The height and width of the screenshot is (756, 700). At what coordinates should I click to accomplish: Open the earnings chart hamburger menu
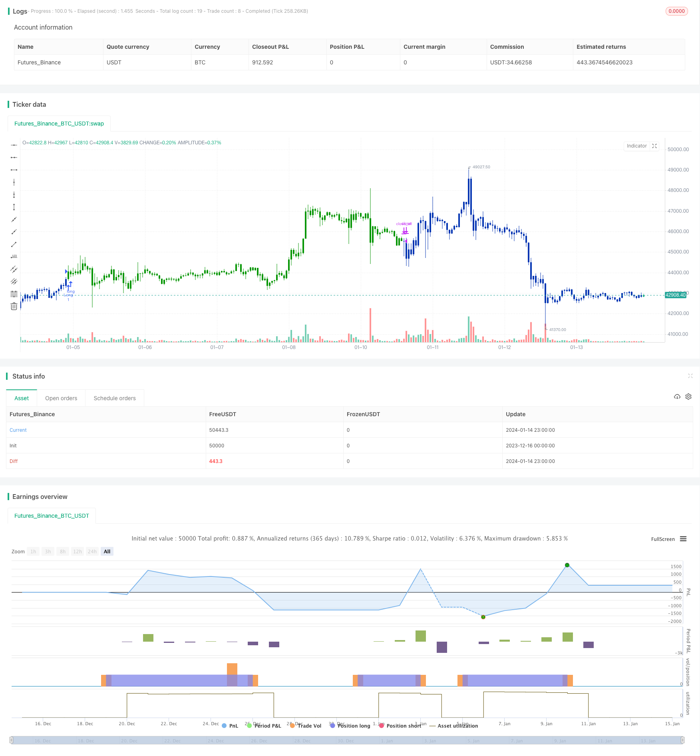pyautogui.click(x=683, y=539)
